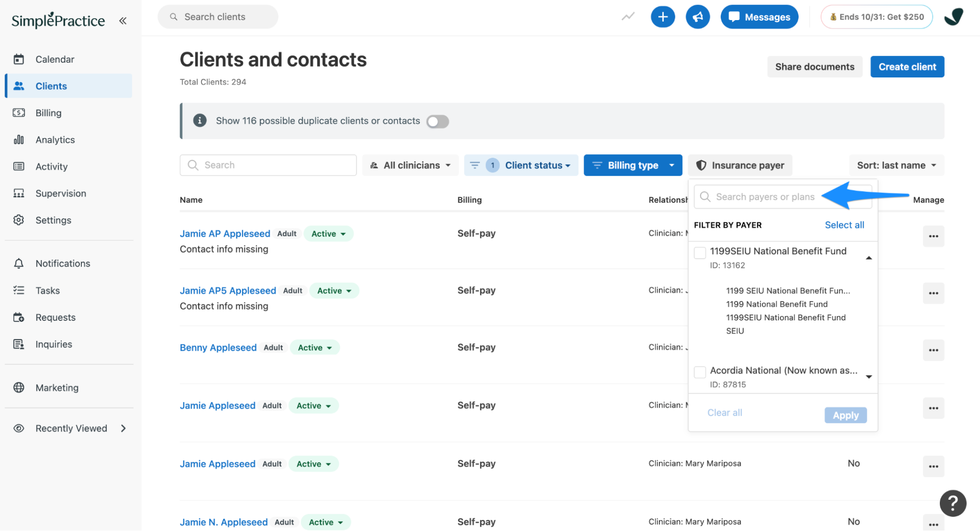980x531 pixels.
Task: Open Analytics in the sidebar
Action: [x=55, y=140]
